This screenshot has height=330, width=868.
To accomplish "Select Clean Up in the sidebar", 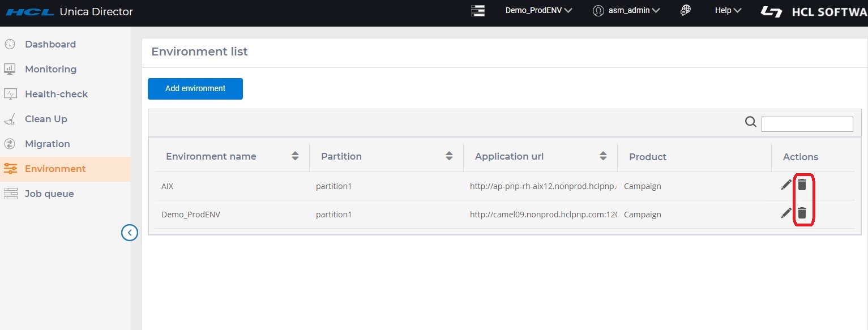I will point(46,119).
